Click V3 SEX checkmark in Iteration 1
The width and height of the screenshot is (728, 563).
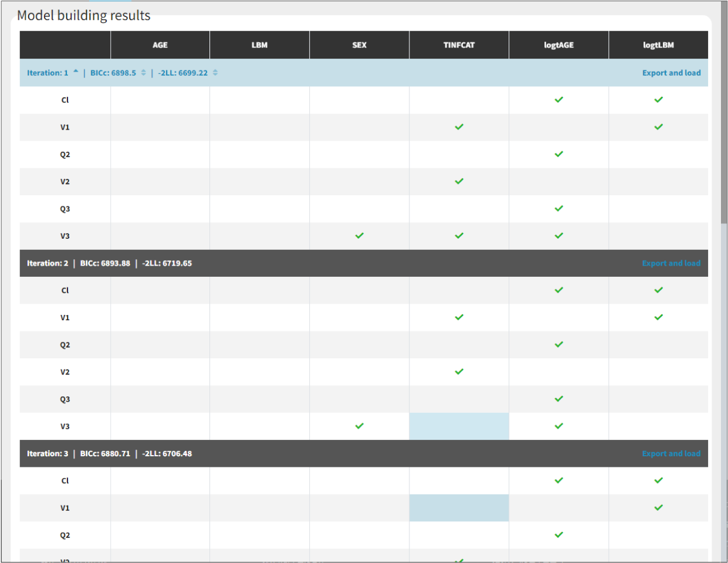pos(359,236)
